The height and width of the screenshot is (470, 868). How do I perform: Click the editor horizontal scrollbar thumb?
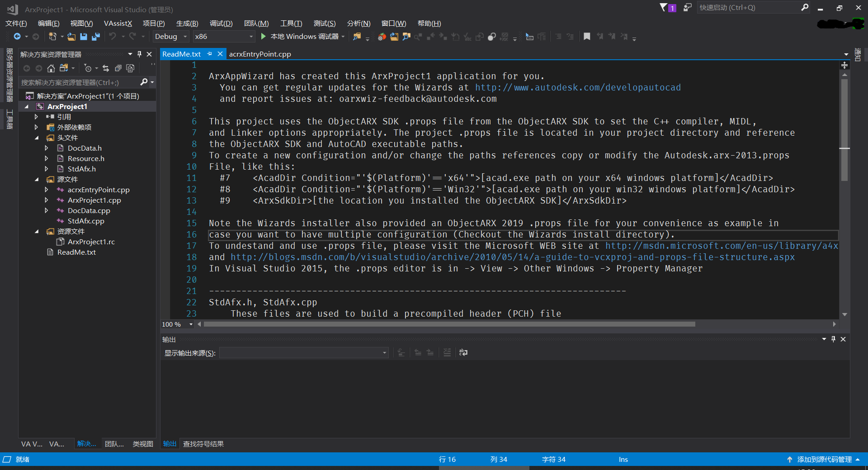449,324
